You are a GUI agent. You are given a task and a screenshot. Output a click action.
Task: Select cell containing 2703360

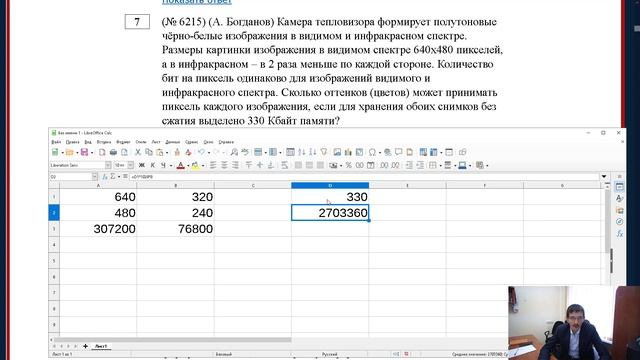pyautogui.click(x=330, y=213)
